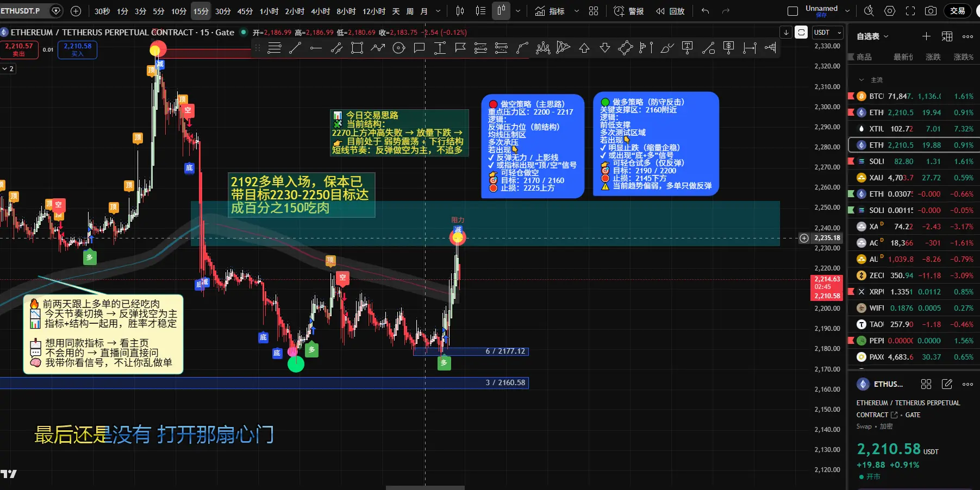Open the watchlist more options menu
Image resolution: width=980 pixels, height=490 pixels.
tap(967, 36)
